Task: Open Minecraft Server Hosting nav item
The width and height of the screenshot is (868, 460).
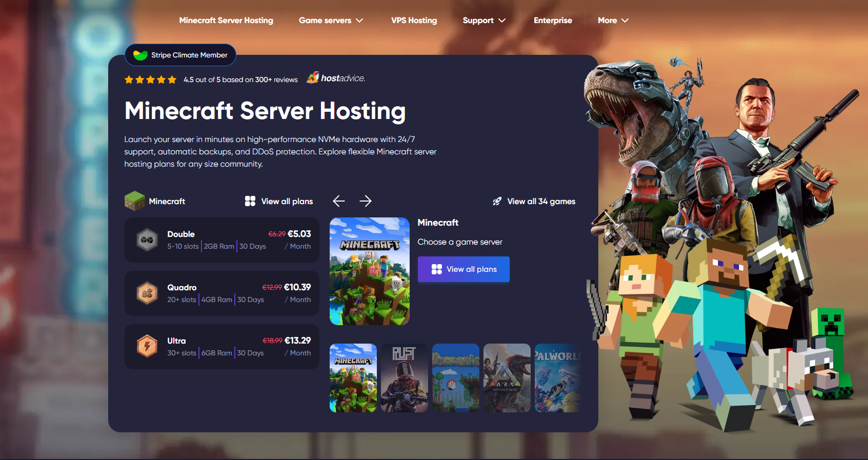Action: [x=226, y=21]
